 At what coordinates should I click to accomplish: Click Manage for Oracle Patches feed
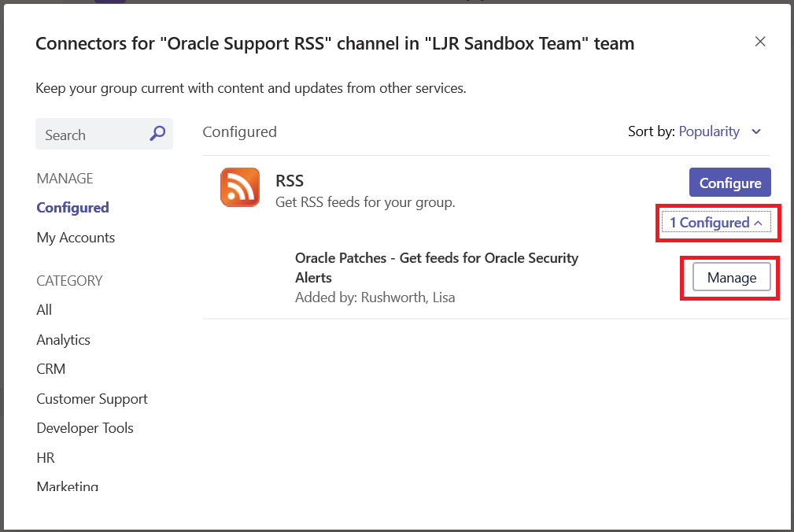[x=732, y=277]
